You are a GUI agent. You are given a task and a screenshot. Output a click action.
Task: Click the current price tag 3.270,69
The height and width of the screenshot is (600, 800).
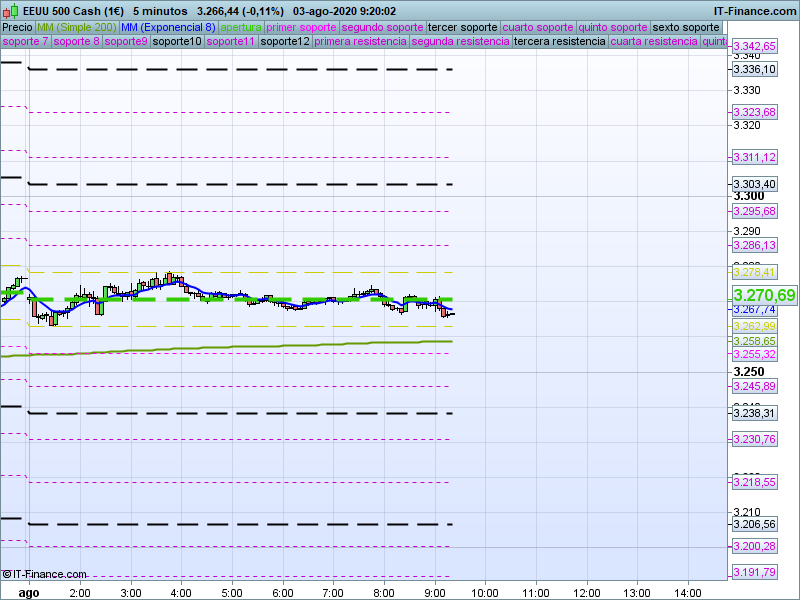tap(764, 295)
